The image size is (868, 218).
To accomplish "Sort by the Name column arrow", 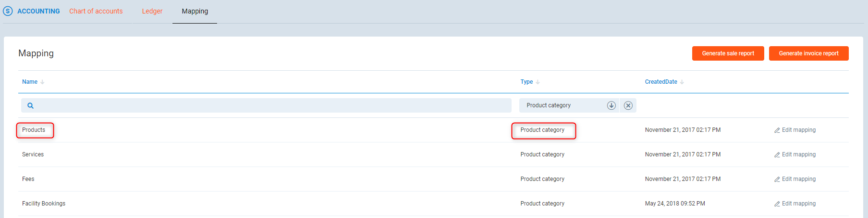I will [42, 82].
